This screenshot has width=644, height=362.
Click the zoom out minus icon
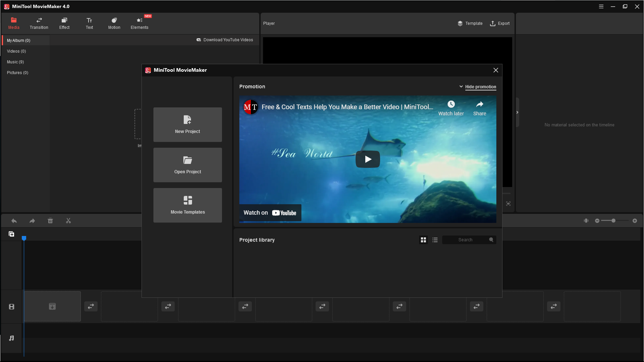[597, 221]
